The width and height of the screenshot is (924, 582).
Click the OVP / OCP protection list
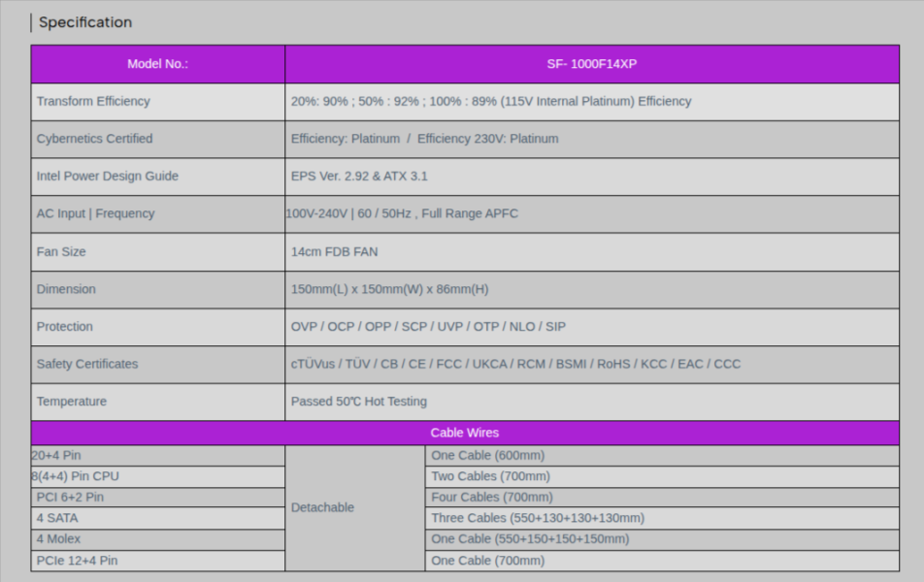point(428,327)
